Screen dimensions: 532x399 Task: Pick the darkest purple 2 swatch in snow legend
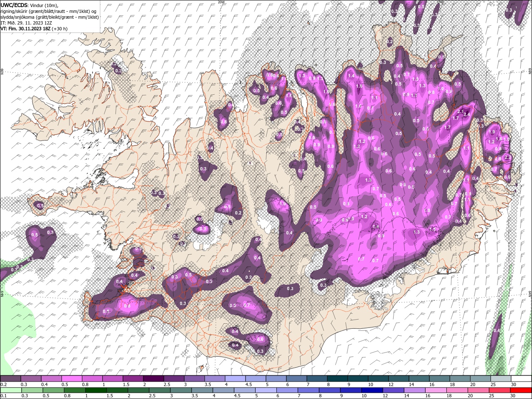(x=153, y=379)
